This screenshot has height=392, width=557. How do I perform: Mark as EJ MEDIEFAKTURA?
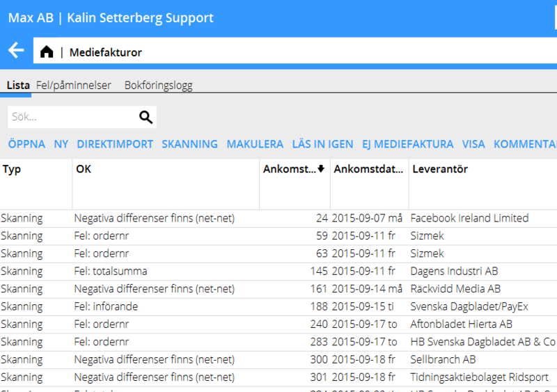408,144
